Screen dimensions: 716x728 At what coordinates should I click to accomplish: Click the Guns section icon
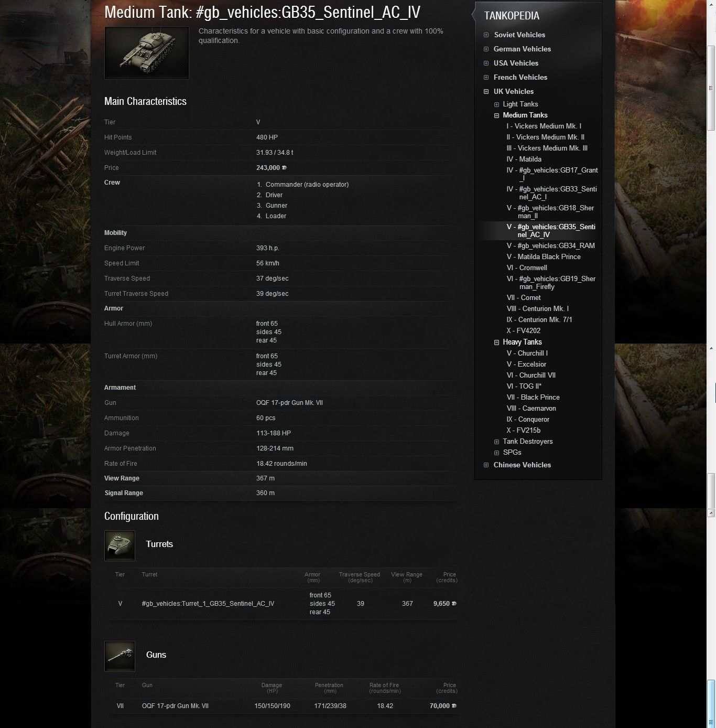[x=120, y=656]
